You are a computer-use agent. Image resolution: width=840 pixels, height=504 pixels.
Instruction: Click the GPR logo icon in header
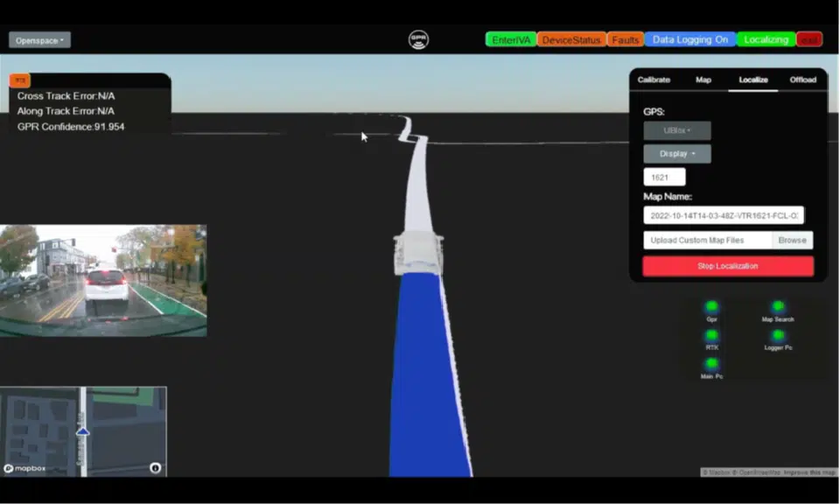point(418,39)
